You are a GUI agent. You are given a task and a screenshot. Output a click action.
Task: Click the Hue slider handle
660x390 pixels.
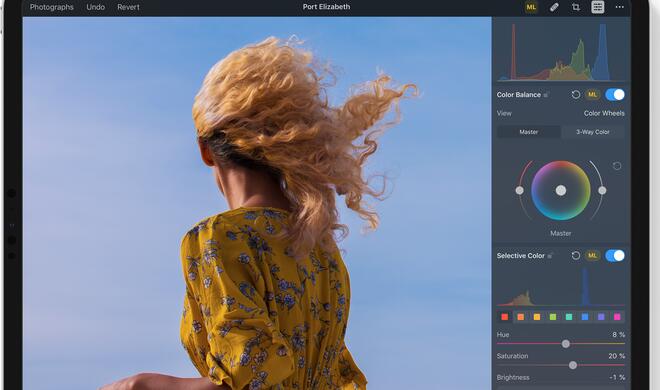566,344
